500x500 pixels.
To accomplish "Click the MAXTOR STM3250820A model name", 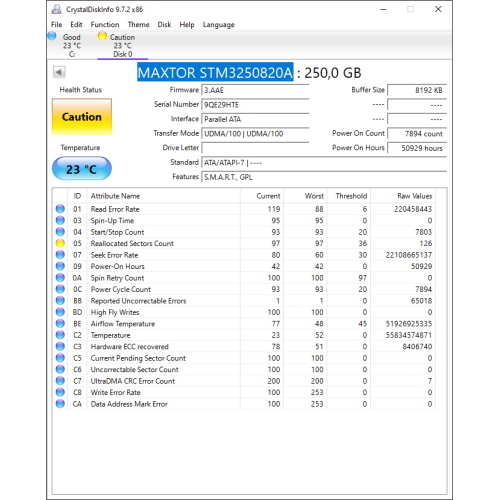I will coord(215,72).
